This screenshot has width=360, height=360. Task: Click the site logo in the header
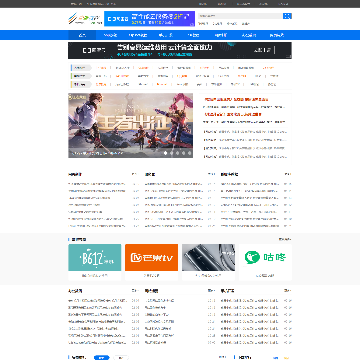tap(85, 18)
